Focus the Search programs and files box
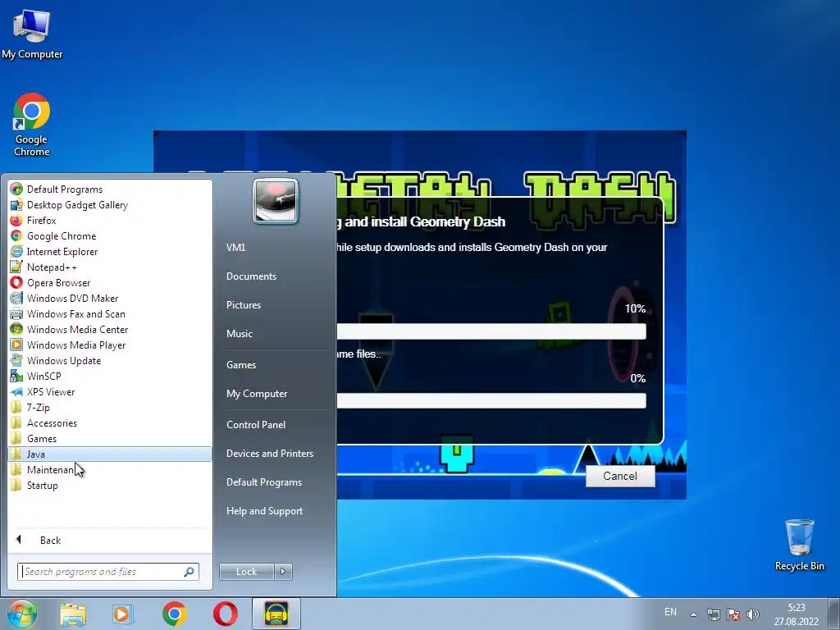Screen dimensions: 840x630 coord(108,572)
